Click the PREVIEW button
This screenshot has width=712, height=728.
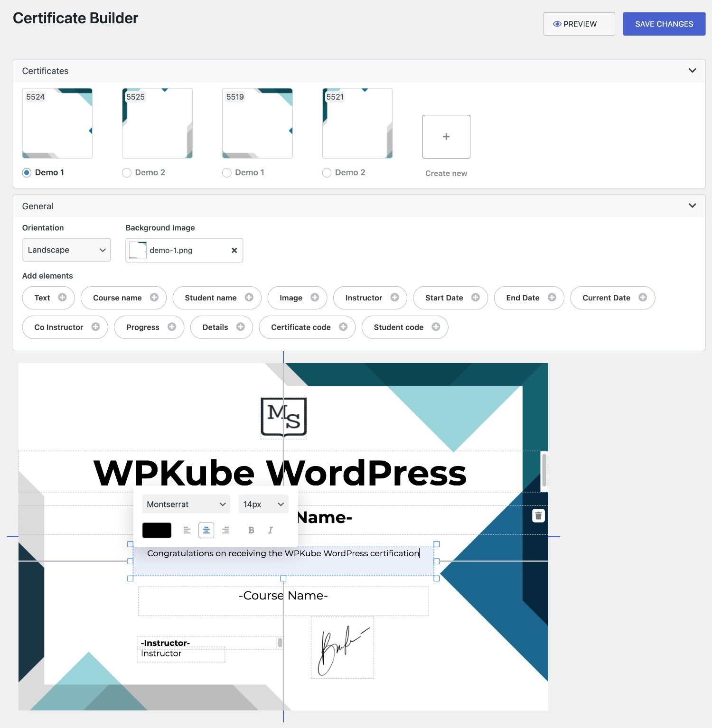[x=579, y=24]
